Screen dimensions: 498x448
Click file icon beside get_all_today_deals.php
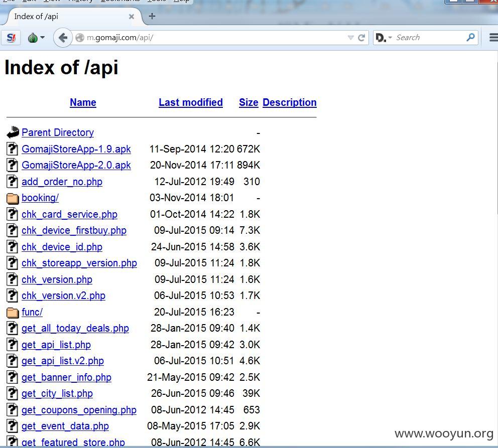click(13, 328)
